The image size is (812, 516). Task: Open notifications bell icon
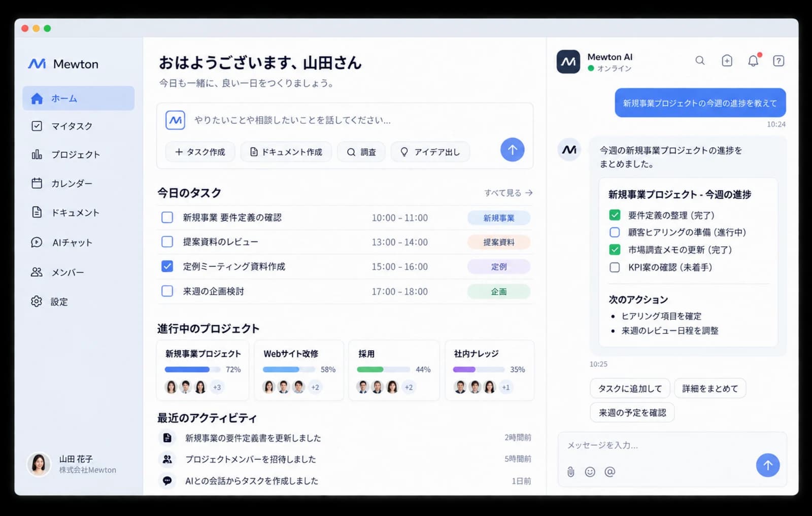[x=754, y=61]
